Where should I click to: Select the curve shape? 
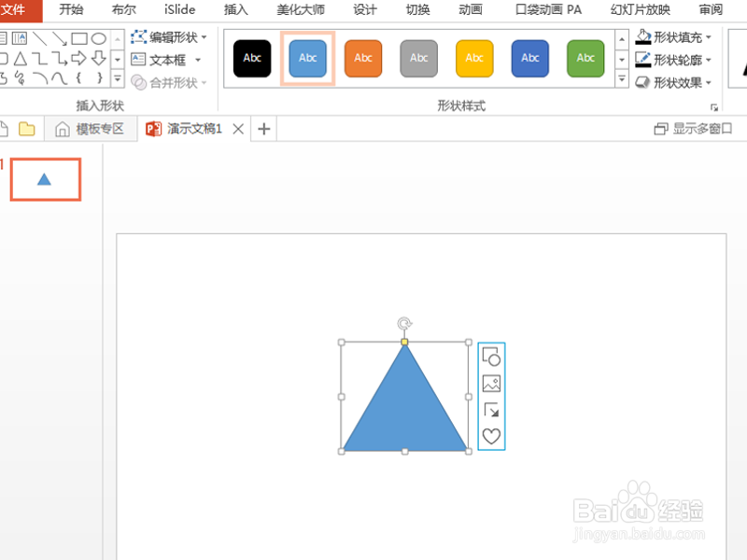coord(60,78)
